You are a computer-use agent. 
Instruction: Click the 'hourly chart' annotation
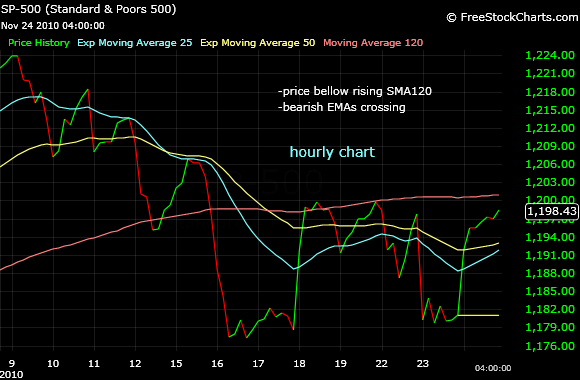tap(332, 152)
